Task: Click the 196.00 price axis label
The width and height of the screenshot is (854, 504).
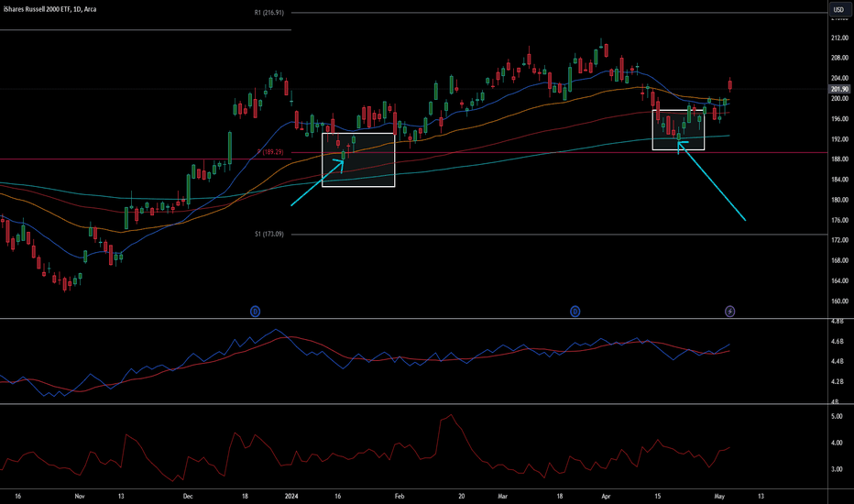Action: coord(840,119)
